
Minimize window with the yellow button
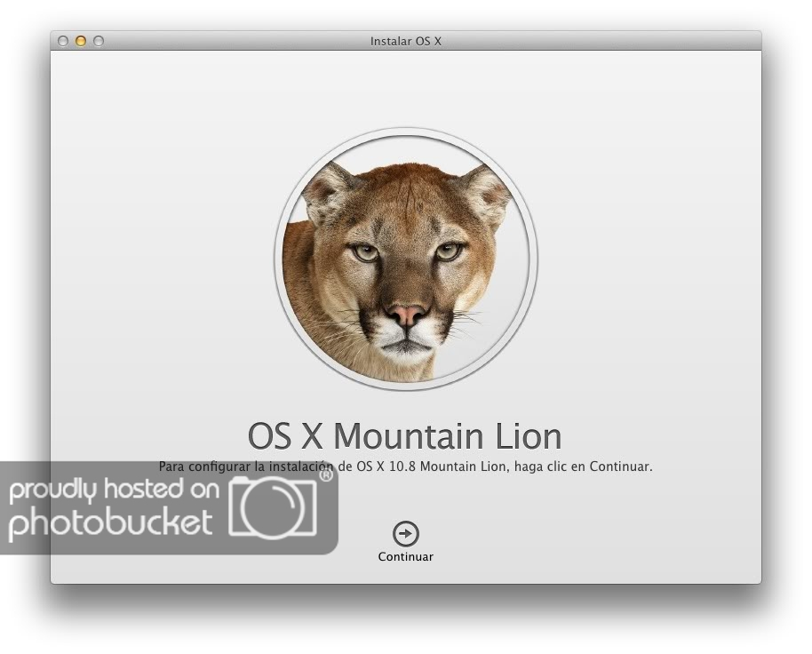click(x=81, y=41)
